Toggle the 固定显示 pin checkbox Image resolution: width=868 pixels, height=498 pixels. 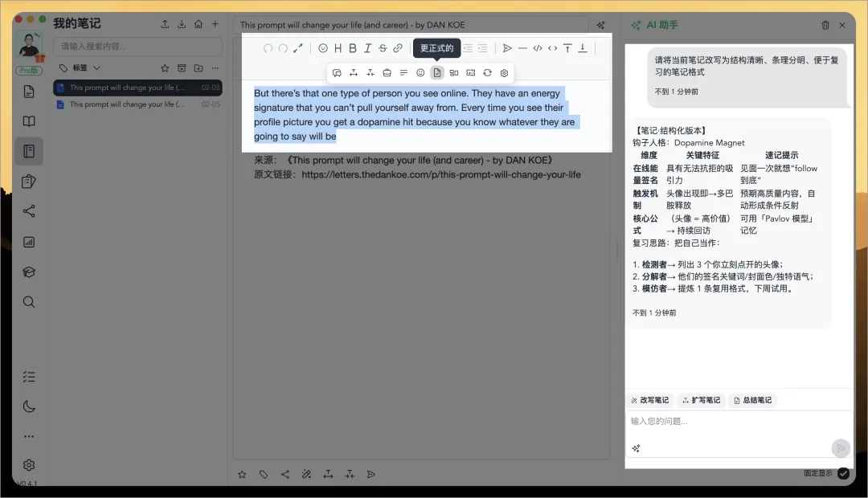[843, 473]
